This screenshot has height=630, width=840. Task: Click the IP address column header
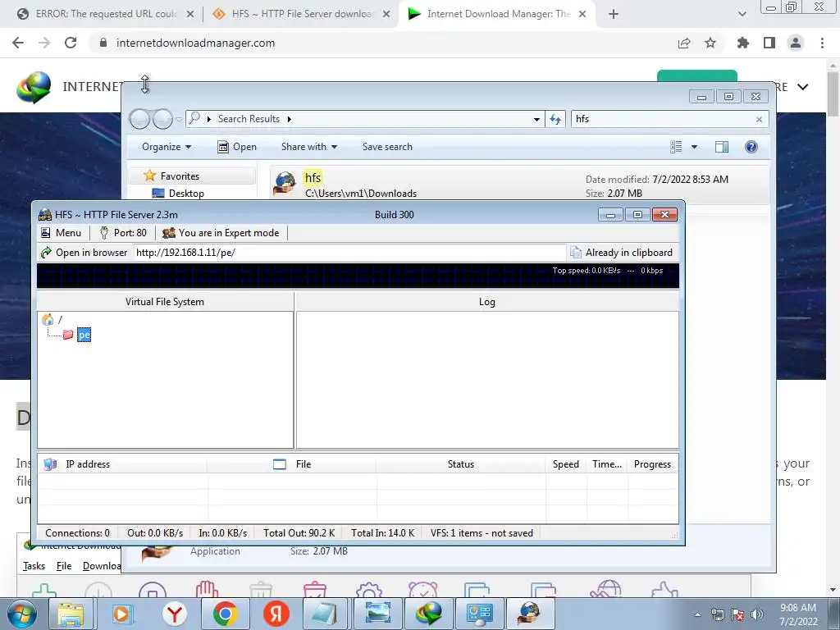[x=122, y=464]
